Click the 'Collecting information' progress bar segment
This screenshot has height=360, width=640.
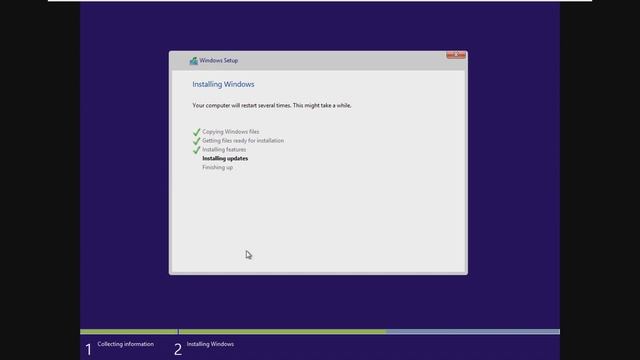[x=129, y=332]
